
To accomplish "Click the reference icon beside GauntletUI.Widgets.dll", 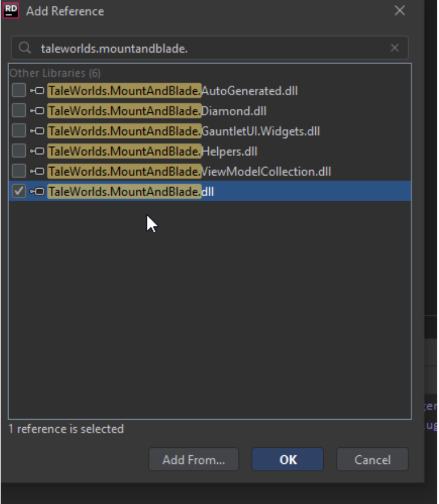I will click(37, 131).
